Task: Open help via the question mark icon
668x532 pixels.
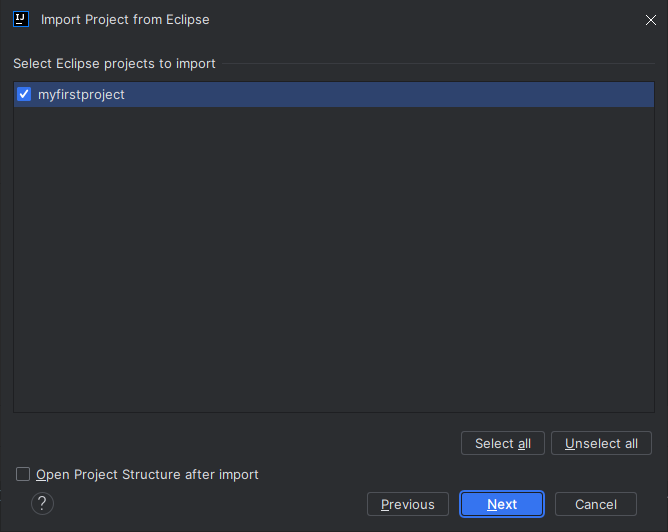Action: click(x=43, y=503)
